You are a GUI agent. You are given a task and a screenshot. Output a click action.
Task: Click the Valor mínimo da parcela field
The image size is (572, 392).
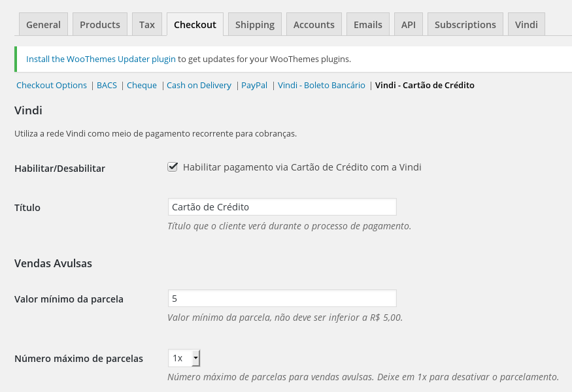pyautogui.click(x=282, y=299)
